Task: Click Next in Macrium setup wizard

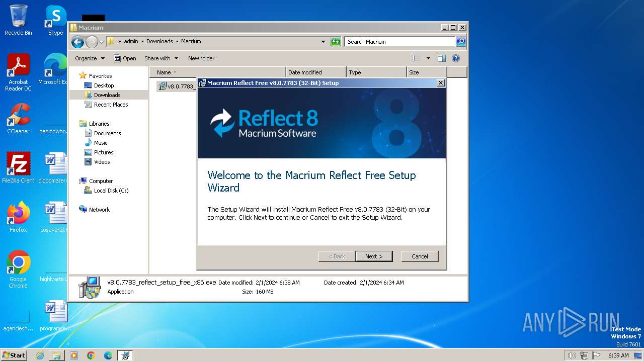Action: (374, 256)
